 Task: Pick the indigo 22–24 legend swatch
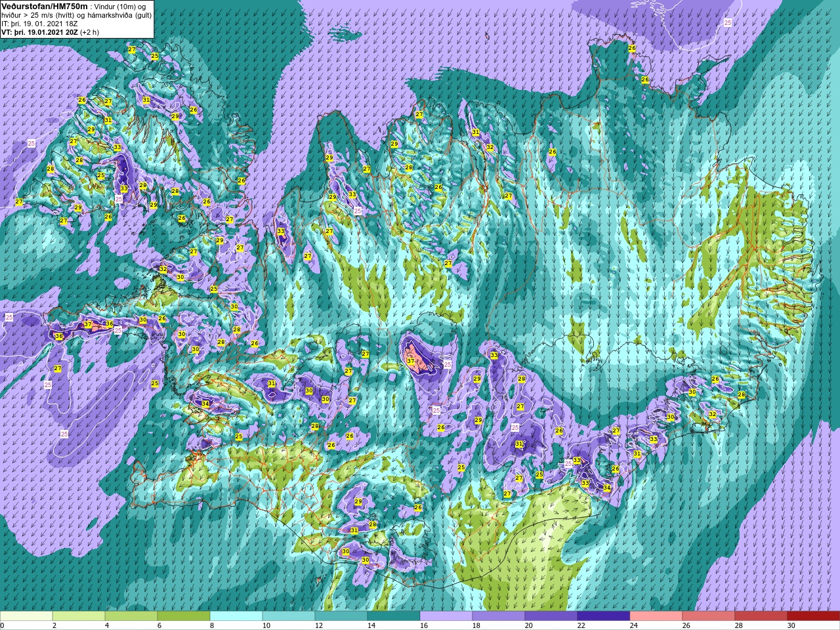(x=604, y=616)
